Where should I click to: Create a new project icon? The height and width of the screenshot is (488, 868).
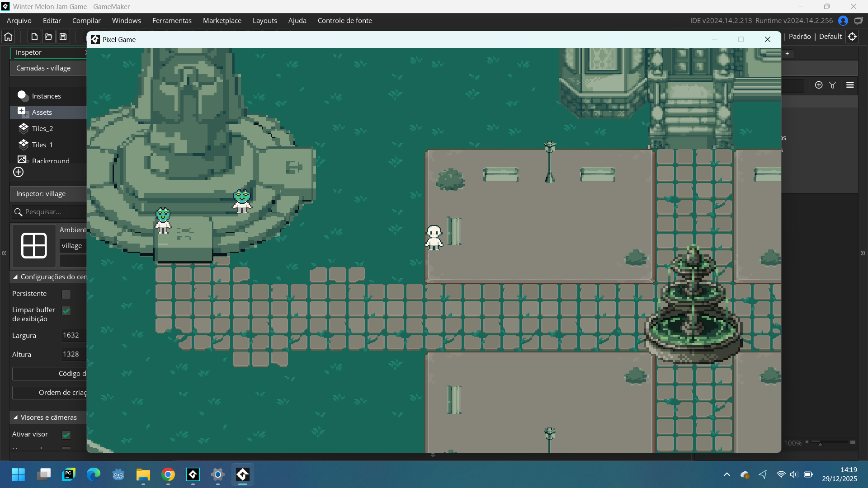(34, 37)
